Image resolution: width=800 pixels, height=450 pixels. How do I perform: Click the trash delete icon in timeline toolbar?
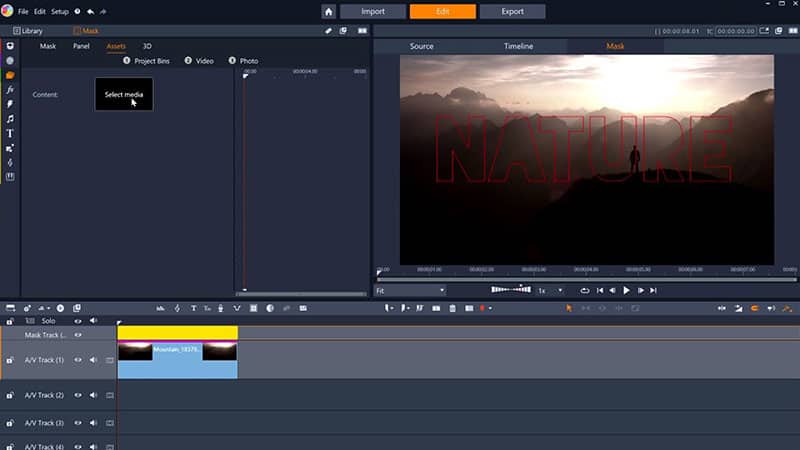[453, 308]
